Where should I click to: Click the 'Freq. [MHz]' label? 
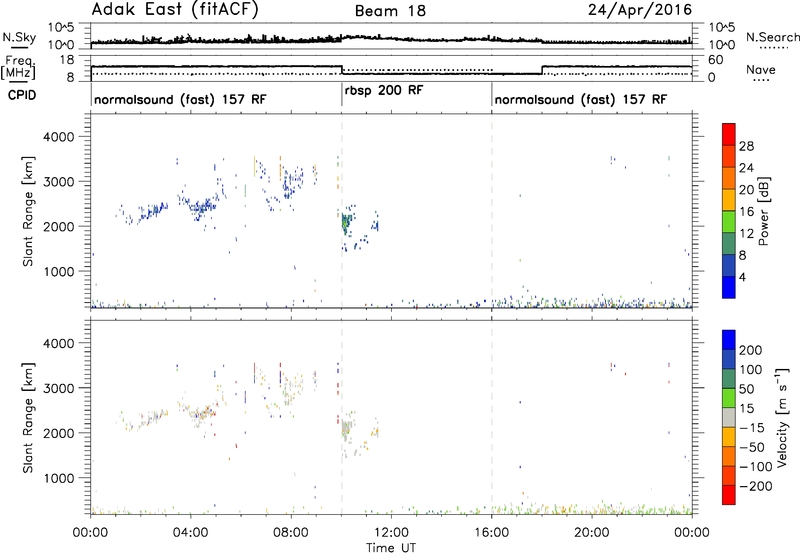(18, 68)
